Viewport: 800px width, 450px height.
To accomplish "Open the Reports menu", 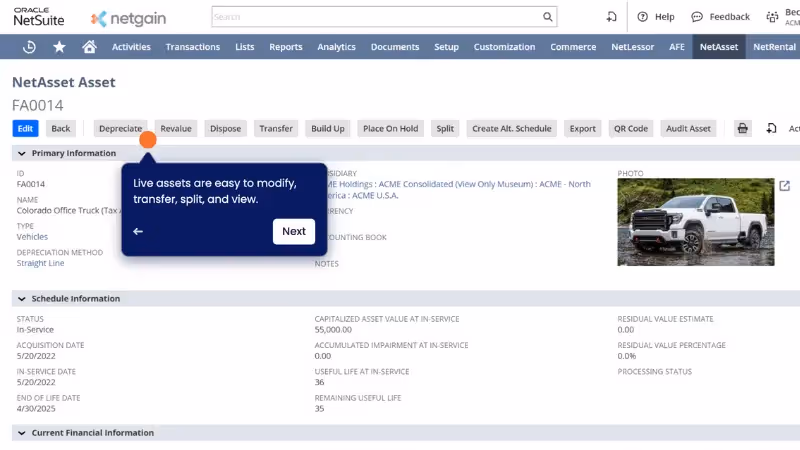I will click(286, 47).
